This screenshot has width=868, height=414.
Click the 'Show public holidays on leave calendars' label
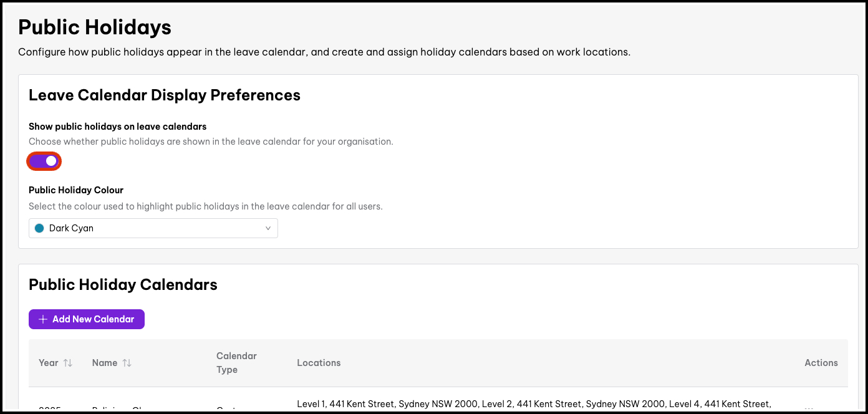point(117,127)
